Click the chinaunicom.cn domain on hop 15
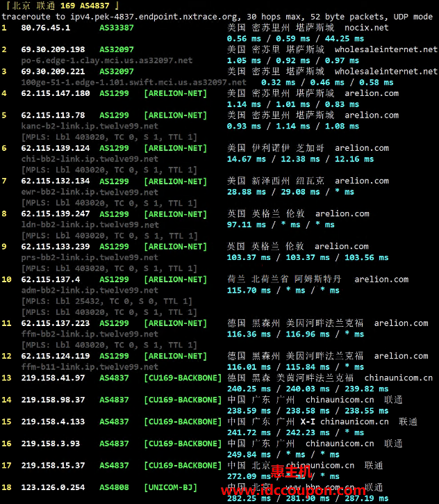 (x=354, y=421)
